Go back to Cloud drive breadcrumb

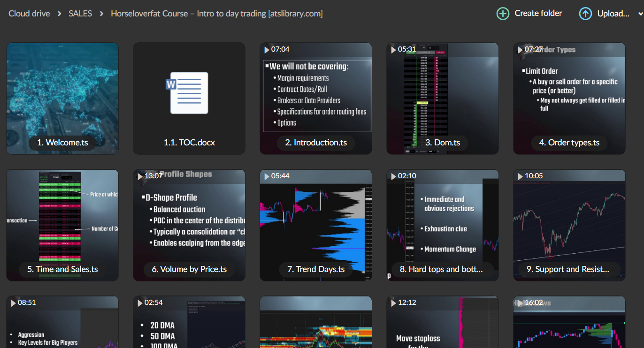pyautogui.click(x=29, y=13)
